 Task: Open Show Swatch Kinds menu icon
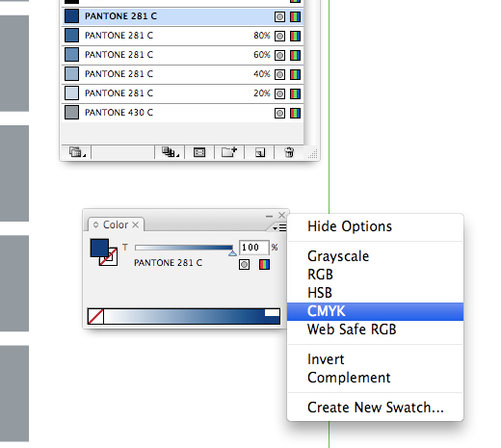click(x=170, y=152)
